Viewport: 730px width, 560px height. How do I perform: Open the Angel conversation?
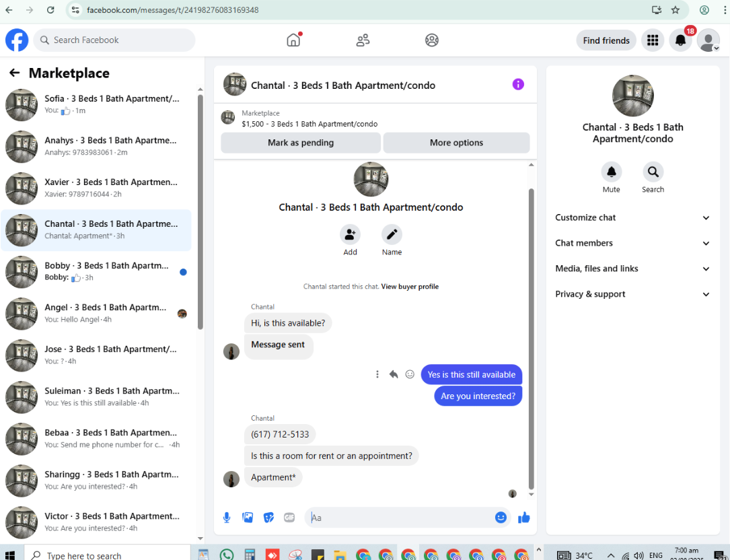click(96, 314)
